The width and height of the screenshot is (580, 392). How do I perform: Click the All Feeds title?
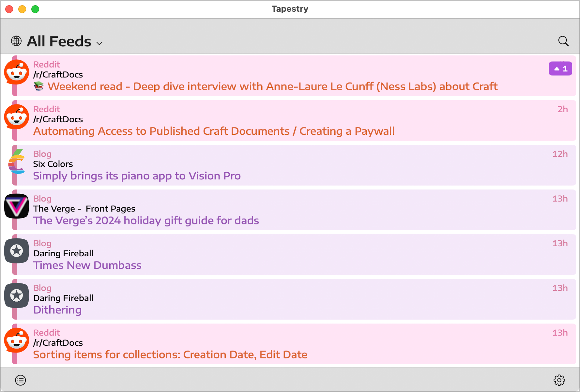[x=59, y=41]
